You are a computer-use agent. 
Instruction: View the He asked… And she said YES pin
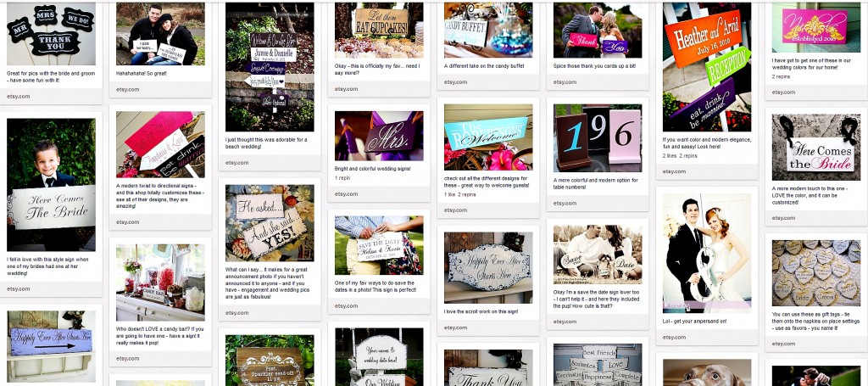pos(270,223)
